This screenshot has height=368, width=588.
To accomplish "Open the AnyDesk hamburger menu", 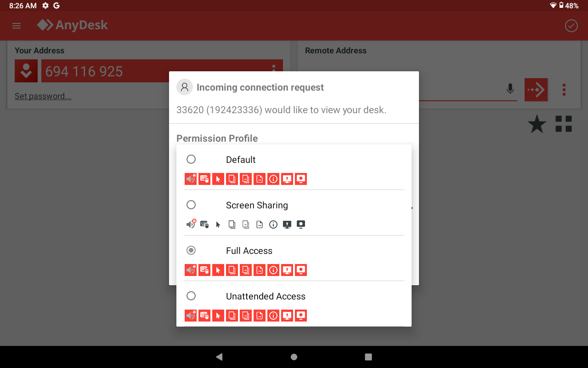I will (17, 26).
